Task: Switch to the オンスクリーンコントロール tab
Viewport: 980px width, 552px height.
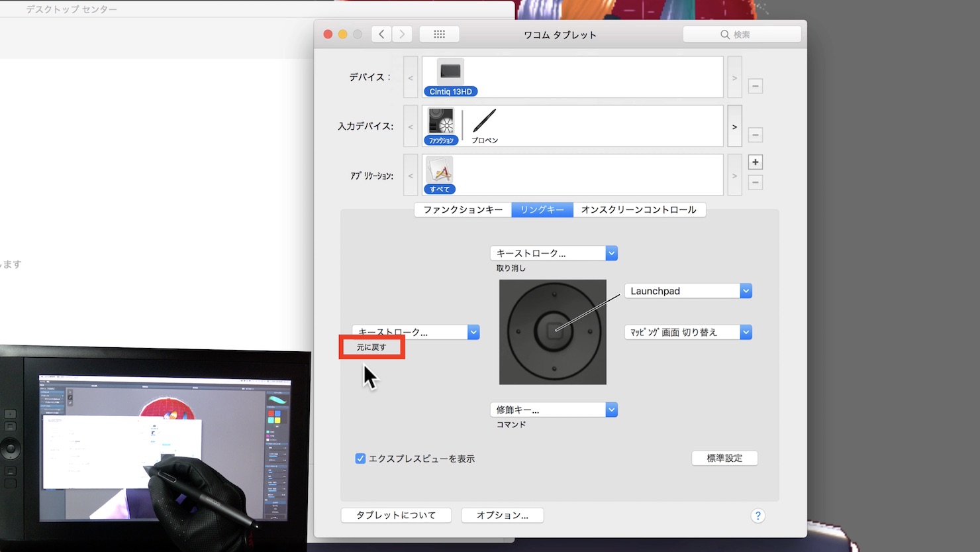Action: [x=639, y=209]
